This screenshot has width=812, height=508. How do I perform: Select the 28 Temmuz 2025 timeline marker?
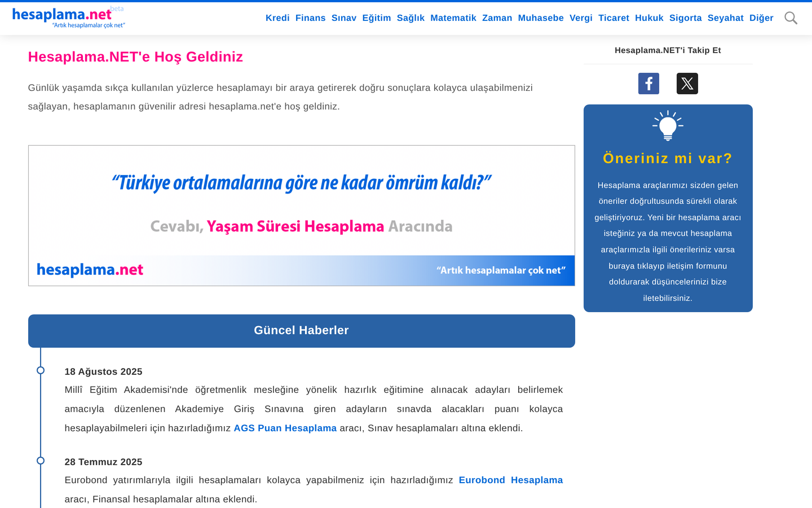click(41, 461)
